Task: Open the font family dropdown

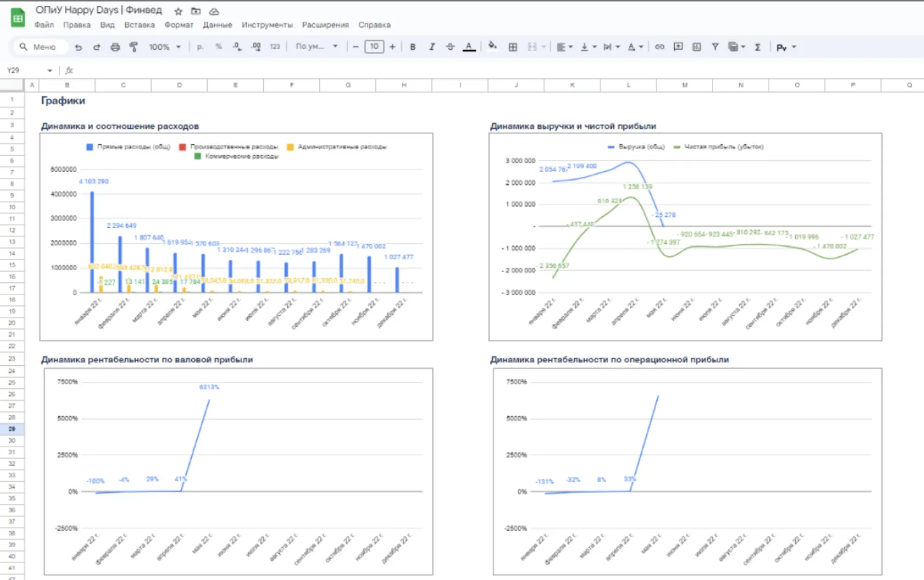Action: pyautogui.click(x=316, y=47)
